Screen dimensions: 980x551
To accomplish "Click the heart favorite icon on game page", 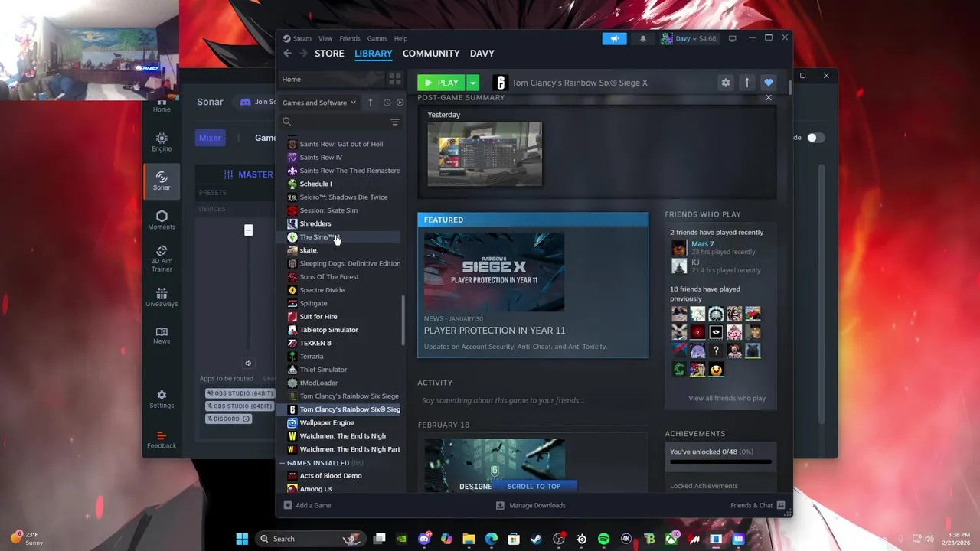I will coord(769,83).
